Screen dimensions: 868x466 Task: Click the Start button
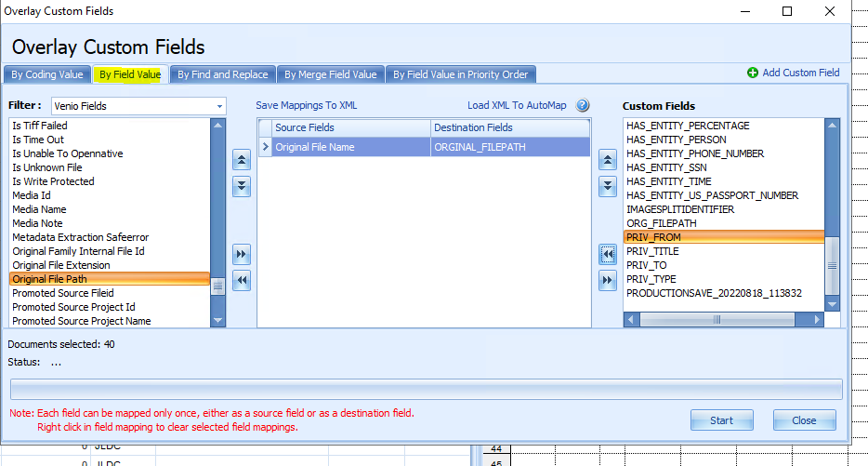click(x=721, y=420)
